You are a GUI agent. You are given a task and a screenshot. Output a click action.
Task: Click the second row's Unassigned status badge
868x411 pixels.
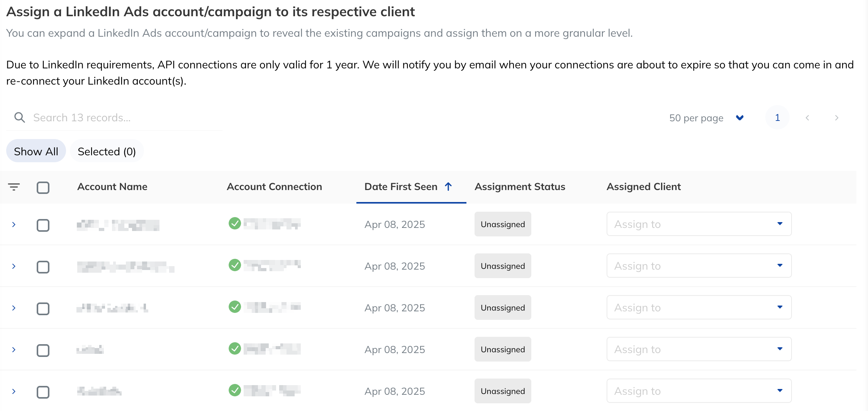tap(503, 266)
